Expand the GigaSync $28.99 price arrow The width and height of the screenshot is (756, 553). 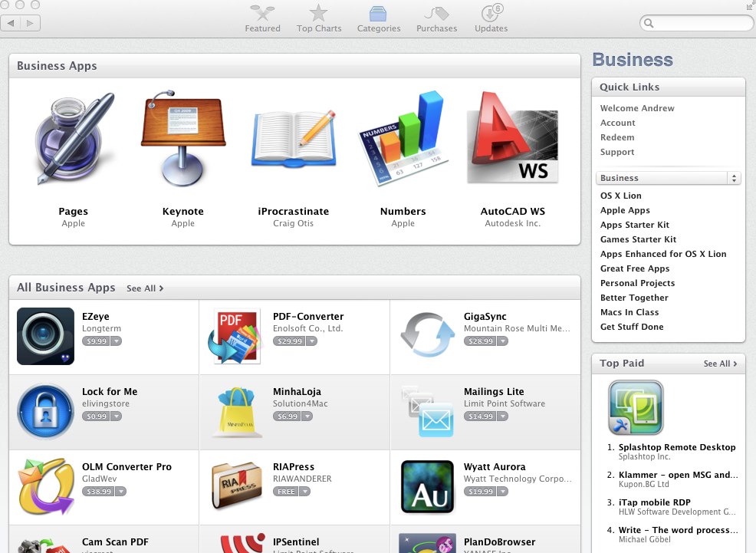point(503,341)
